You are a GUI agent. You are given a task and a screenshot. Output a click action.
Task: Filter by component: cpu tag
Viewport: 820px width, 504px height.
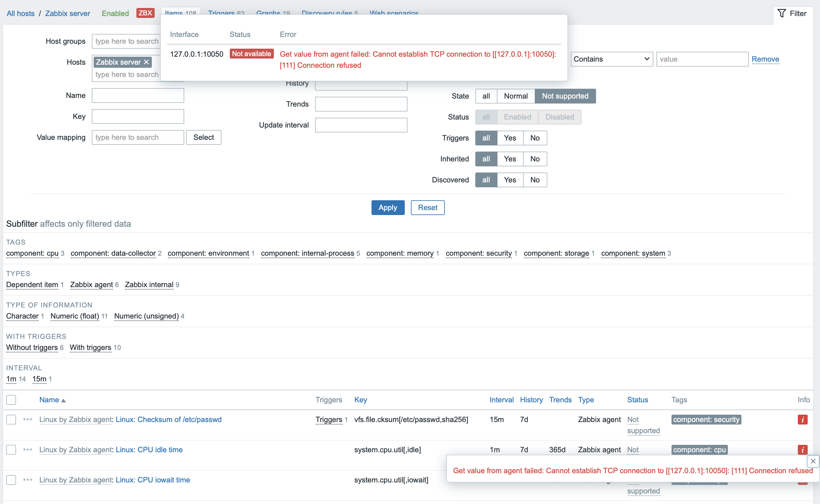coord(32,253)
